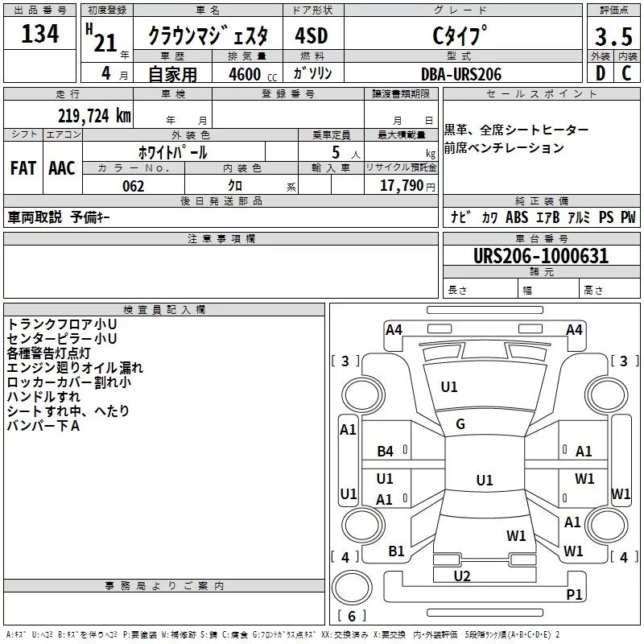Click color number 062
This screenshot has height=644, width=644.
point(134,186)
